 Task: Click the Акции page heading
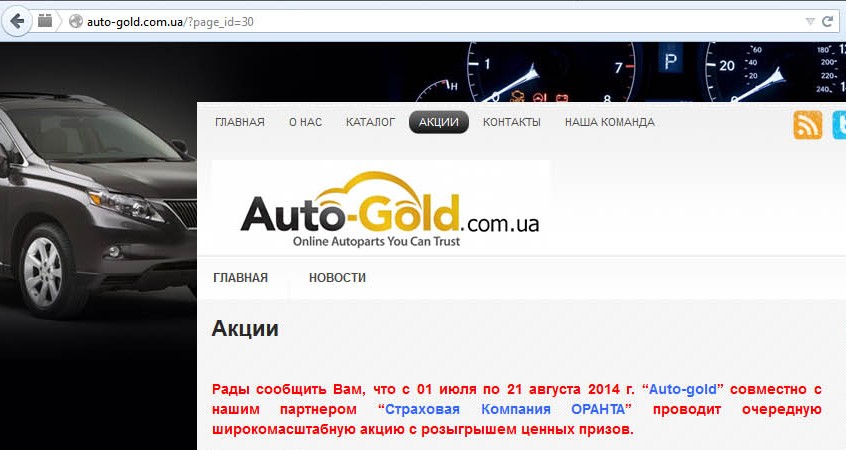tap(245, 329)
